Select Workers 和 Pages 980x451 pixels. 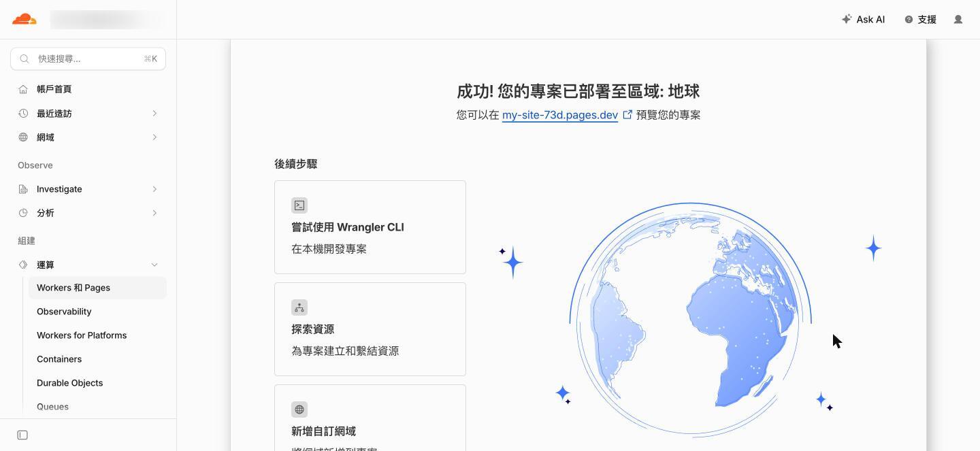97,288
